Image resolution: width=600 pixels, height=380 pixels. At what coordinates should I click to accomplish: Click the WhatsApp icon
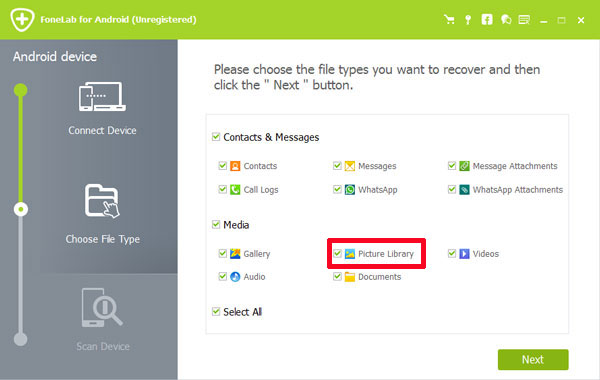coord(350,189)
